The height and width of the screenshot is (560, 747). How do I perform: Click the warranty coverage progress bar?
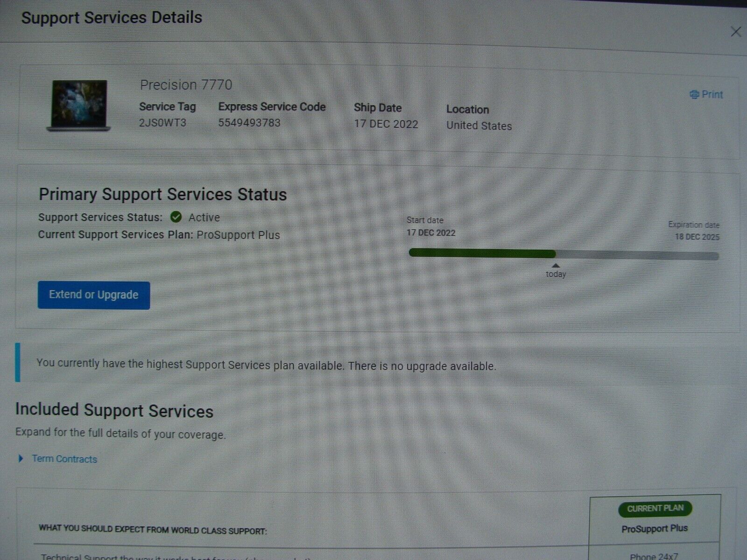[x=564, y=254]
